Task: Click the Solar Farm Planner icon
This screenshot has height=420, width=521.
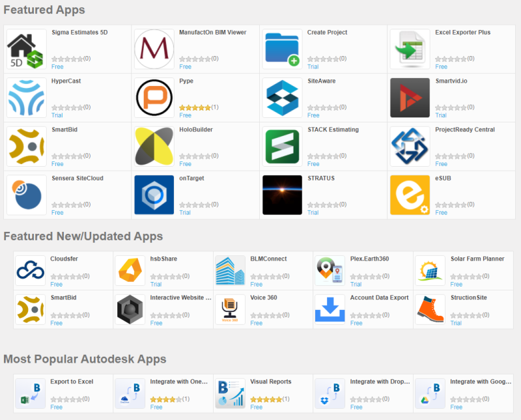Action: point(430,270)
